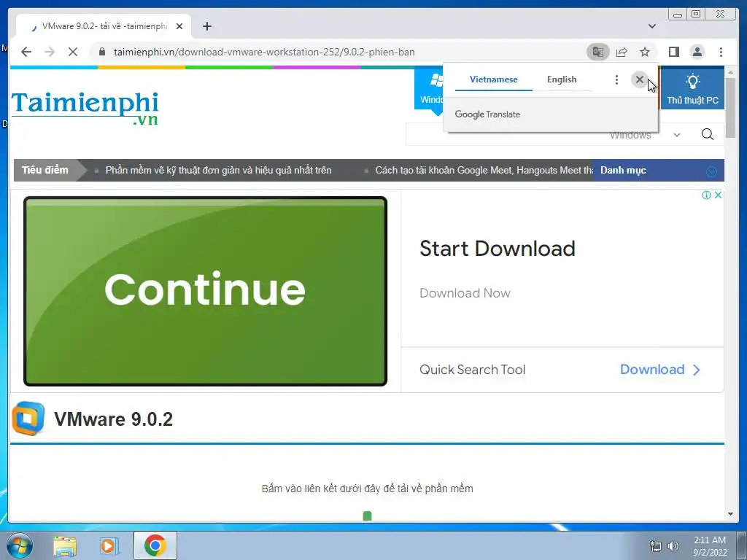747x560 pixels.
Task: Click the share page icon
Action: coord(622,52)
